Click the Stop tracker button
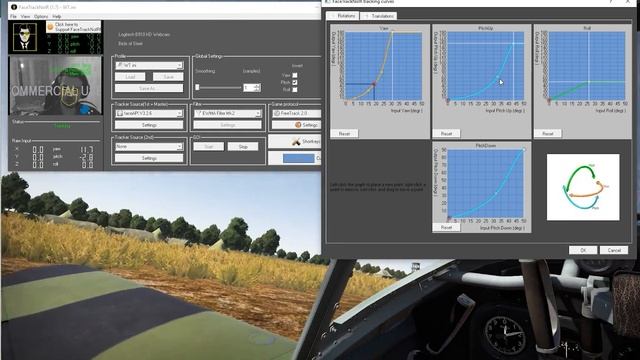The image size is (640, 360). point(243,147)
